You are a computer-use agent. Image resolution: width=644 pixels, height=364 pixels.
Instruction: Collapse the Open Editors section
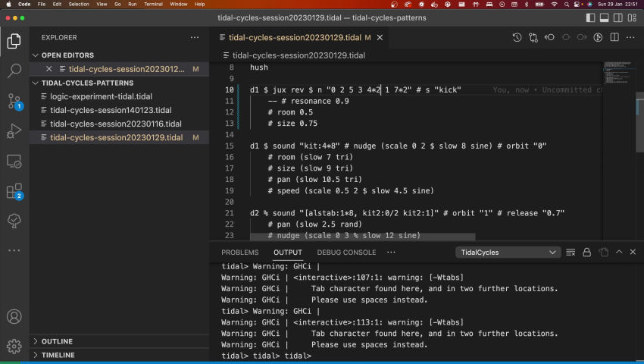point(36,55)
